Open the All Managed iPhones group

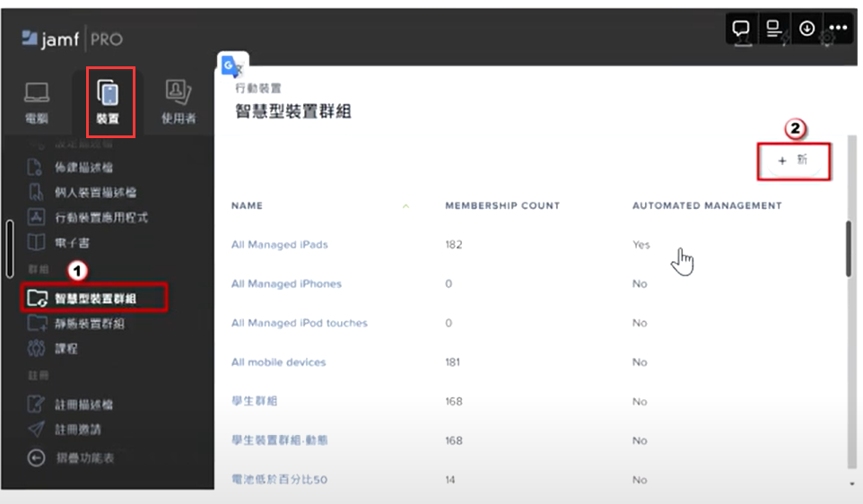(x=286, y=284)
